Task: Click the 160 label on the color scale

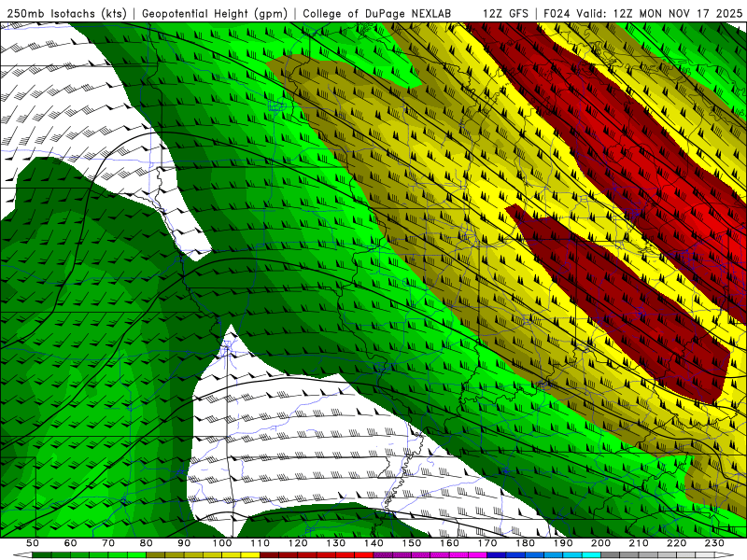Action: pyautogui.click(x=449, y=543)
